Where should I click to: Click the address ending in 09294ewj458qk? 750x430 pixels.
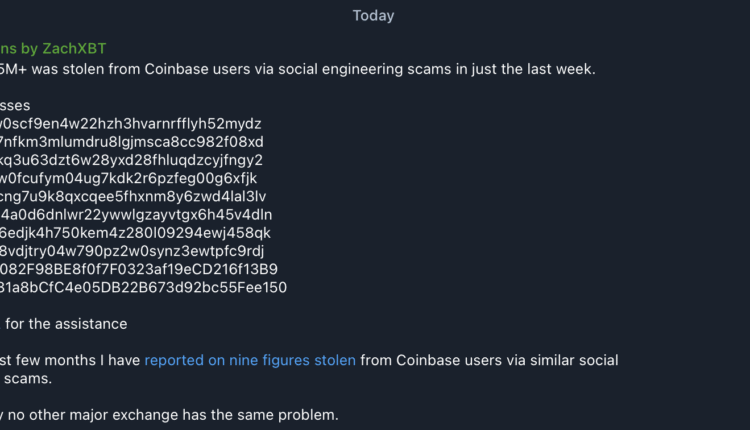(135, 233)
